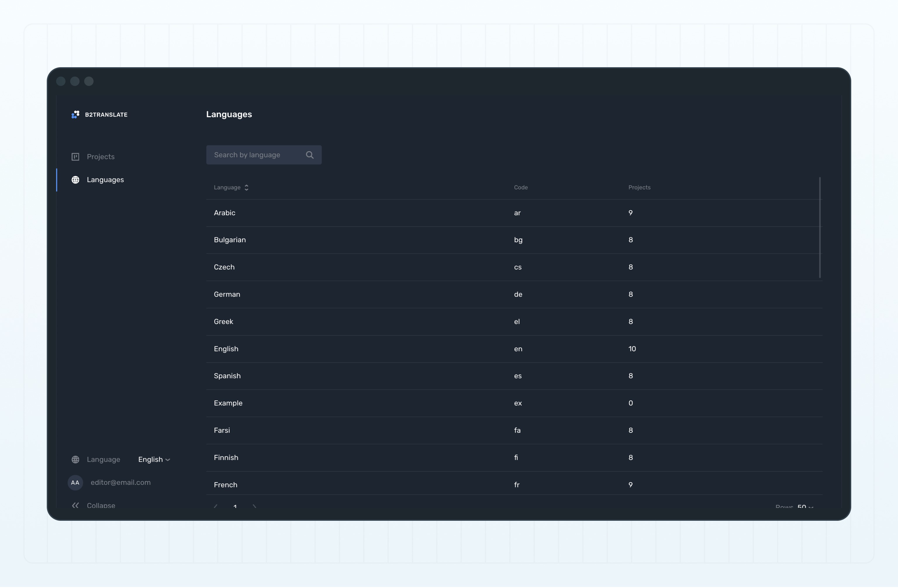
Task: Click the editor@email.com account link
Action: pyautogui.click(x=120, y=482)
